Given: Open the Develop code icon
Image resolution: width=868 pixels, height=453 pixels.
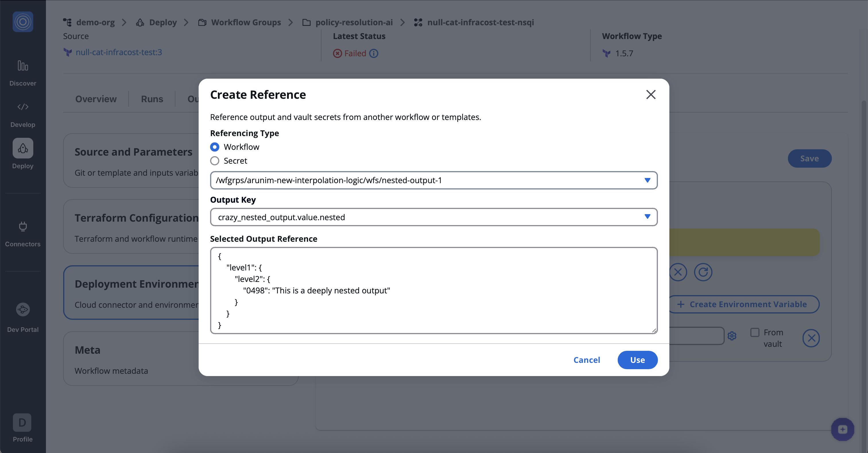Looking at the screenshot, I should pos(23,107).
